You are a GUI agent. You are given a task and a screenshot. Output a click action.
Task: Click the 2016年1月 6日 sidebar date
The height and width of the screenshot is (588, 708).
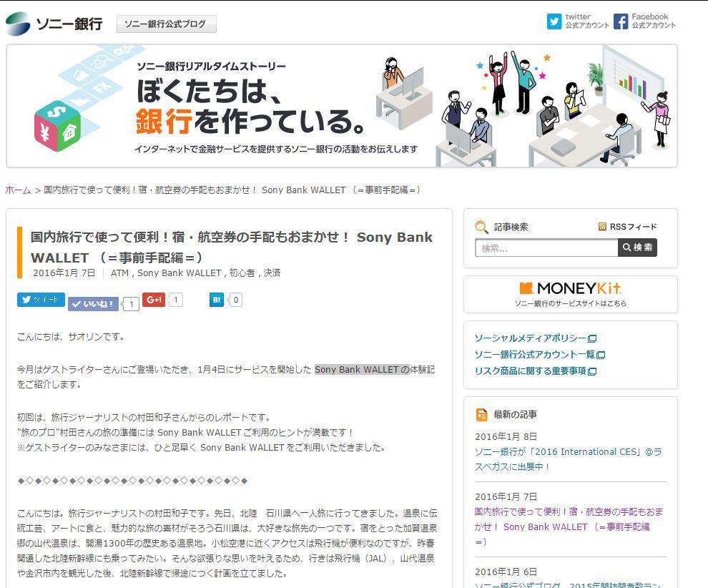point(506,572)
